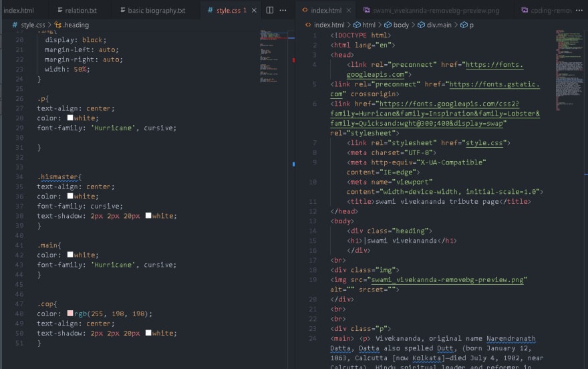
Task: Close the right pane index.html tab
Action: pos(349,11)
